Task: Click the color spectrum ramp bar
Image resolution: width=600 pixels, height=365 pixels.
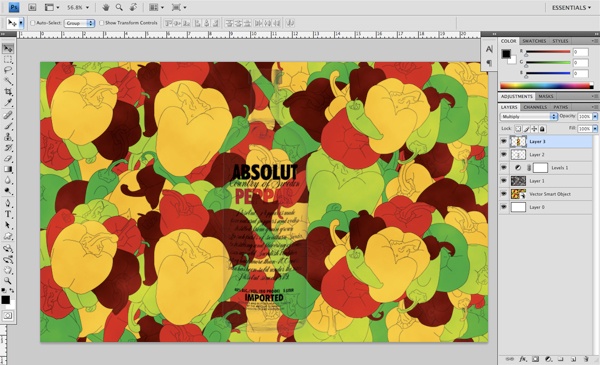Action: [x=546, y=86]
